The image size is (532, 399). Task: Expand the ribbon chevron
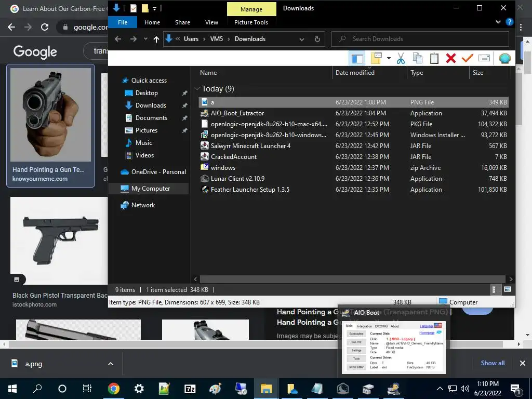(x=498, y=22)
